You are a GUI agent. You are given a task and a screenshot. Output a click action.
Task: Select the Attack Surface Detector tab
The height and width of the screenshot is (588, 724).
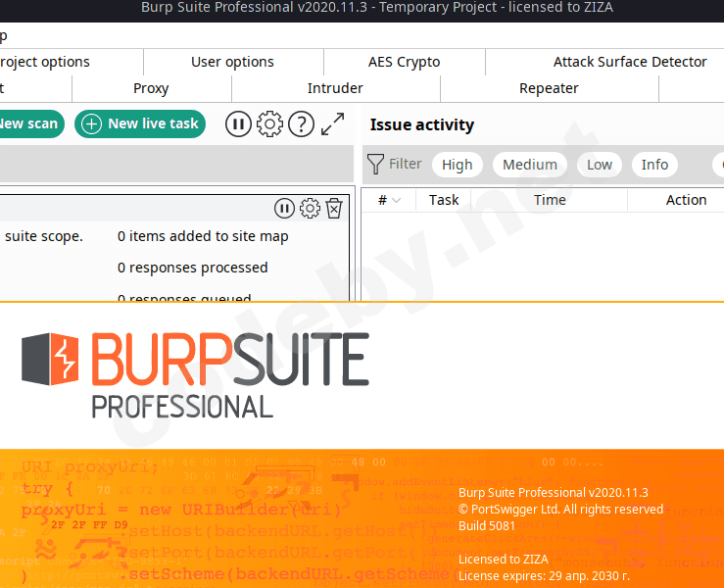[629, 62]
